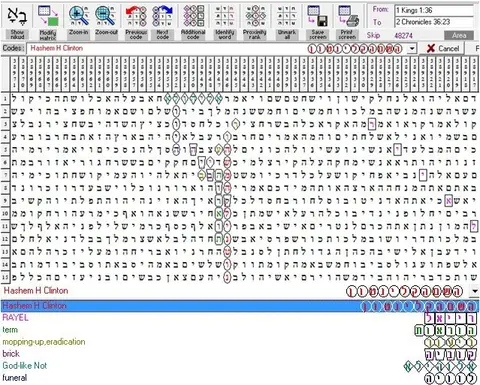Click the Skip value 48274
Viewport: 480px width, 385px height.
coord(403,36)
